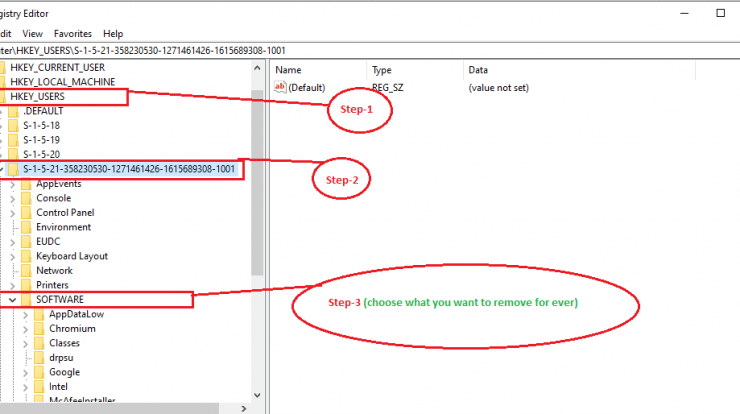Click the '(value not set)' data cell
The image size is (740, 414).
(498, 88)
